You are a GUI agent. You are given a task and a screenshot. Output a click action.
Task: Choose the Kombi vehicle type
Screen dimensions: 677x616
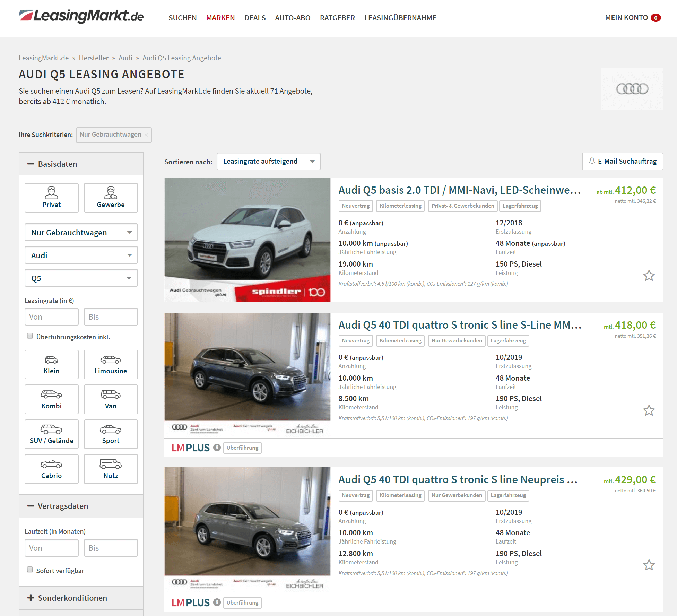[52, 399]
